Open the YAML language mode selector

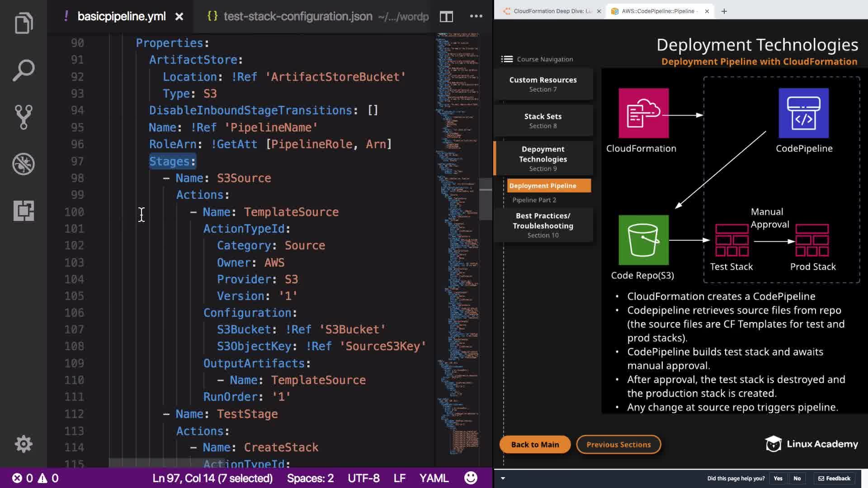pyautogui.click(x=434, y=478)
